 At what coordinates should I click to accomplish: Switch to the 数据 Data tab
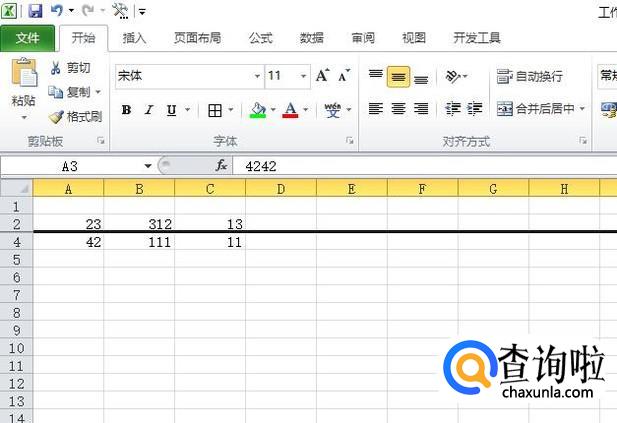coord(312,38)
